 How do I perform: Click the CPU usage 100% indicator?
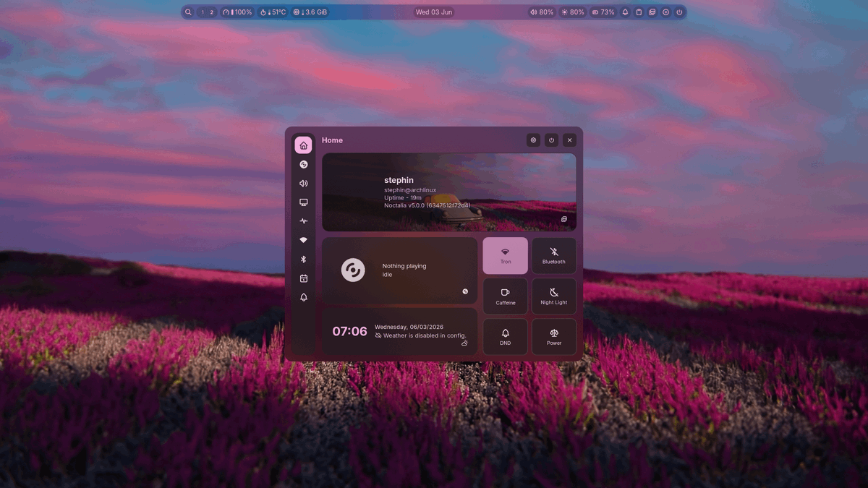click(237, 12)
